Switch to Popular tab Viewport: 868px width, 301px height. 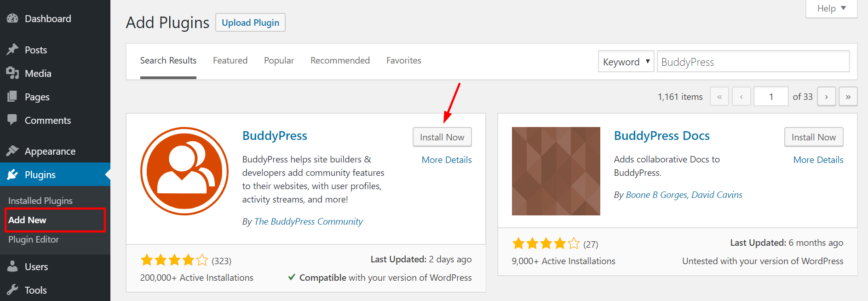[x=279, y=60]
